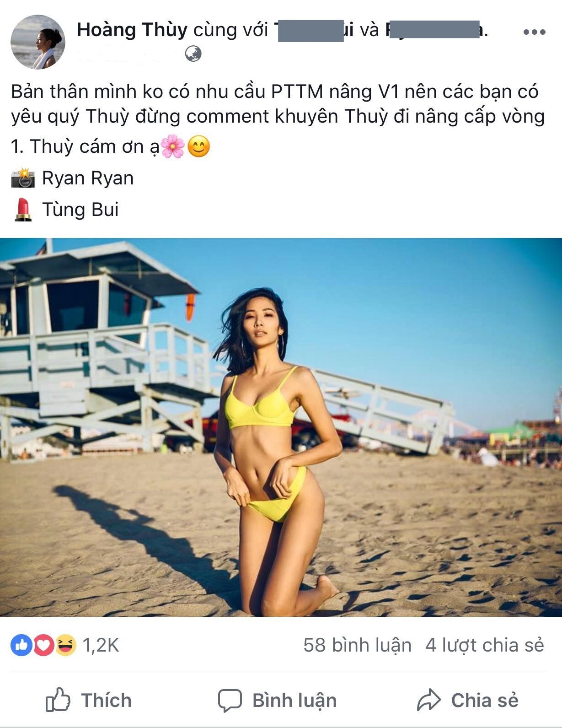The width and height of the screenshot is (562, 728).
Task: Click the camera emoji before Ryan Ryan
Action: [x=23, y=178]
